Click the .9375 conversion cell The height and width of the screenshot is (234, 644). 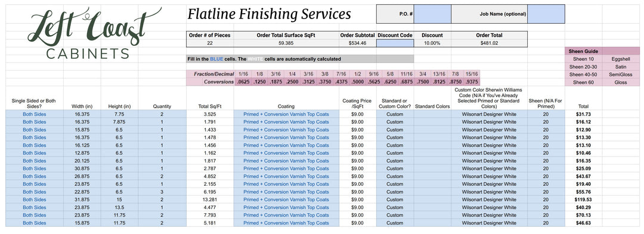click(471, 82)
